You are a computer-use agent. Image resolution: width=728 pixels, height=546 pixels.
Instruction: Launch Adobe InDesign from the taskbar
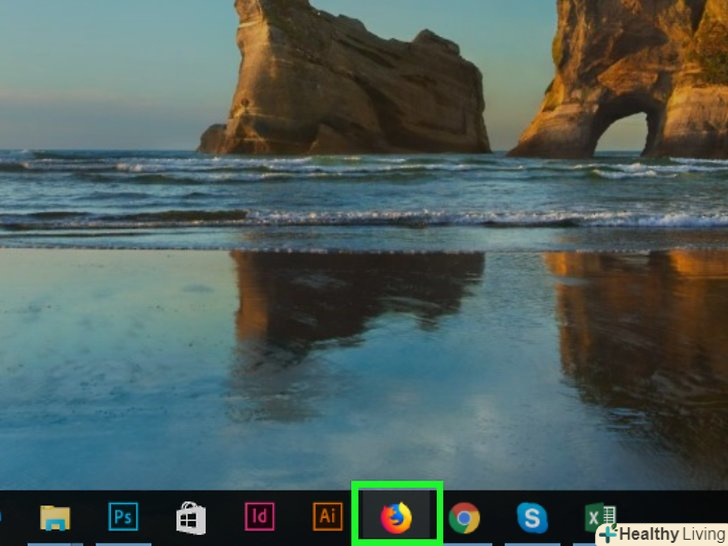tap(259, 517)
